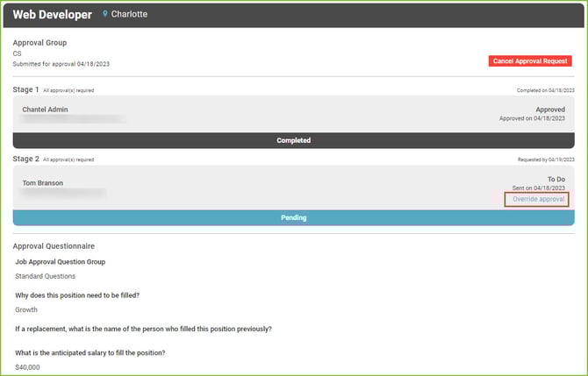This screenshot has width=588, height=376.
Task: Click the CS approval group name
Action: (17, 53)
